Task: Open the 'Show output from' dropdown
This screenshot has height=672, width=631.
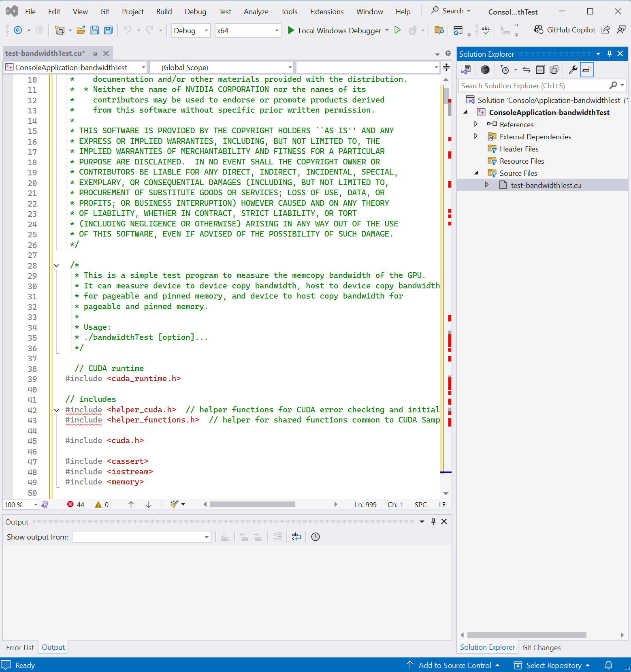Action: [141, 537]
